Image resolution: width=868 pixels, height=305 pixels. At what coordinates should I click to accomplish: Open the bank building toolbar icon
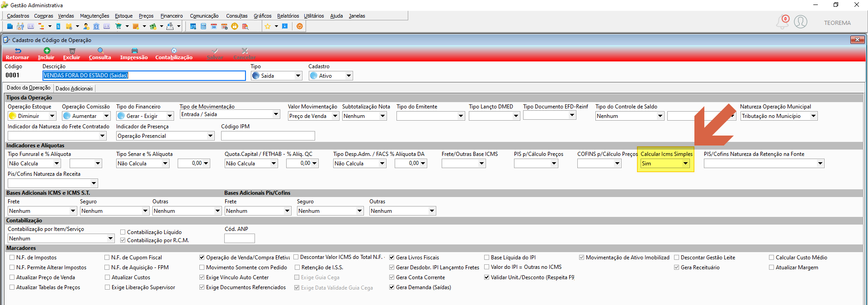96,26
